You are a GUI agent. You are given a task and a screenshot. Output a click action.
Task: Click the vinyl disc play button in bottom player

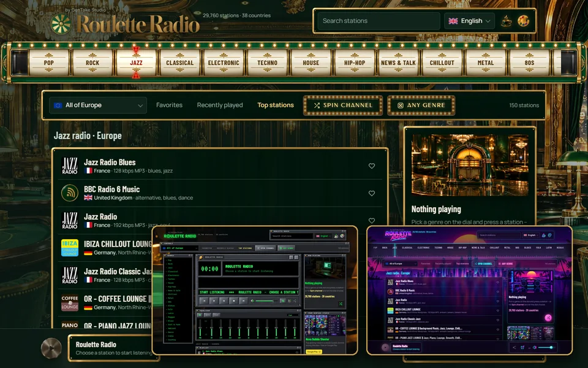51,348
